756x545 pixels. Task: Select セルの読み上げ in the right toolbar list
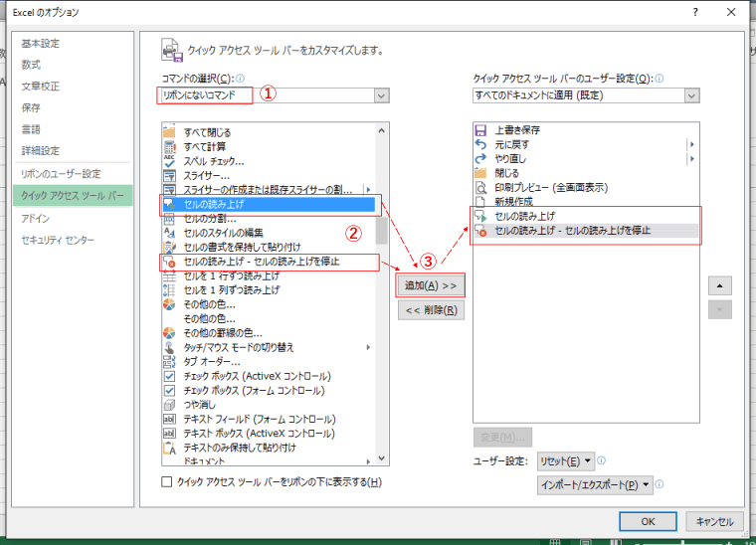coord(586,216)
